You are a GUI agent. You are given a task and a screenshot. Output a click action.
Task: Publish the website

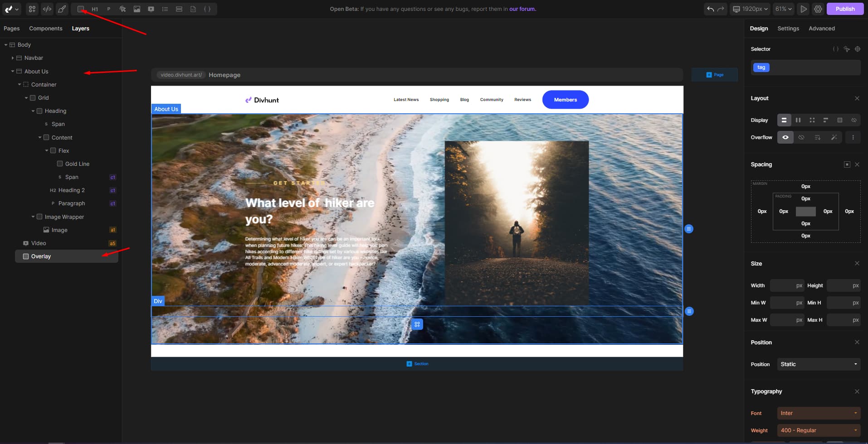click(845, 9)
